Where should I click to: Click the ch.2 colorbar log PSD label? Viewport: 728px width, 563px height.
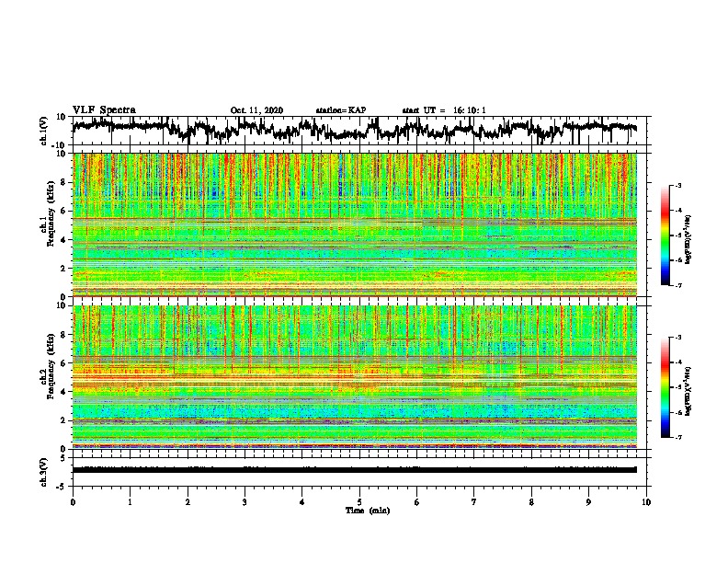688,391
